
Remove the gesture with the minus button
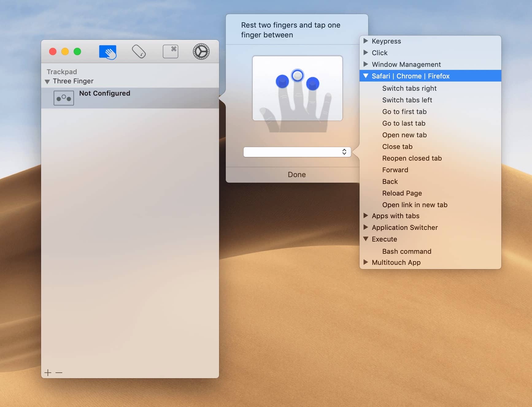click(59, 373)
